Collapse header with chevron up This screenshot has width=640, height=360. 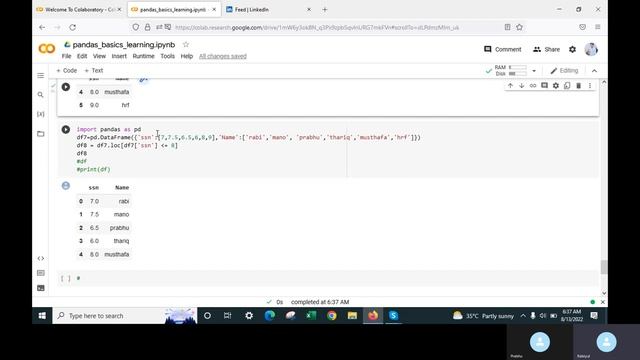click(594, 71)
